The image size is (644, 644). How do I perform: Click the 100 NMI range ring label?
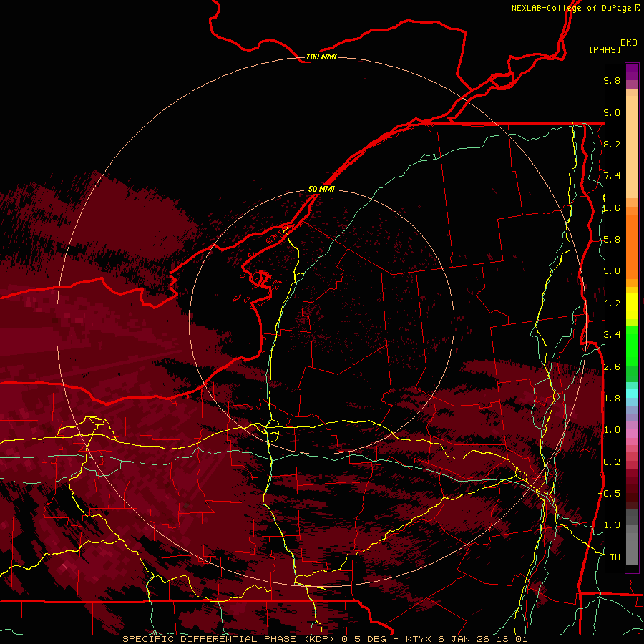(x=321, y=57)
